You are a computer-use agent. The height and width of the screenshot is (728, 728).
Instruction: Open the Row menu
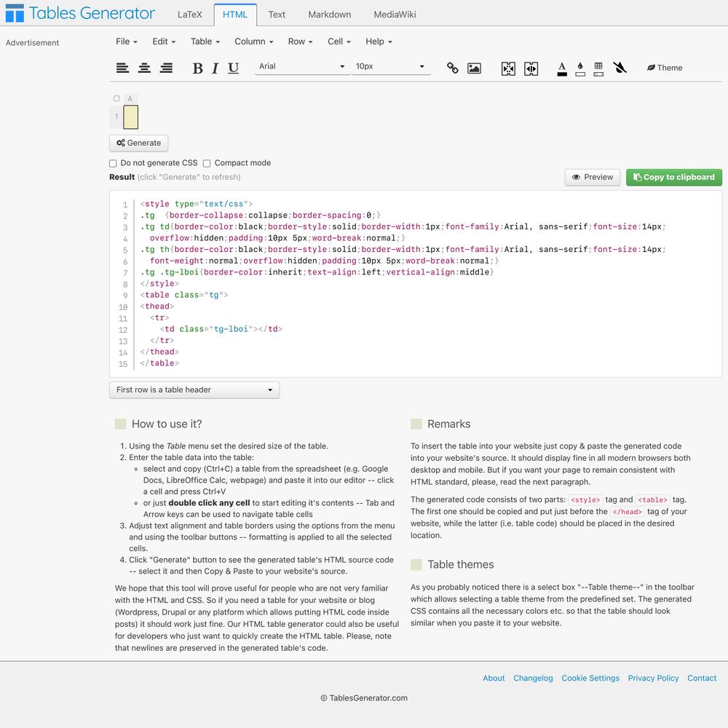click(x=300, y=41)
